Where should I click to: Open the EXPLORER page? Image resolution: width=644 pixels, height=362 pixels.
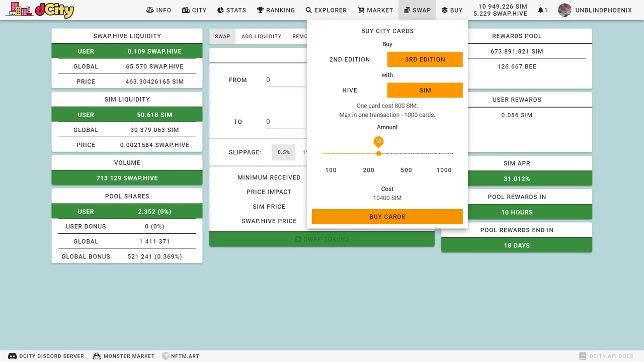click(x=326, y=10)
